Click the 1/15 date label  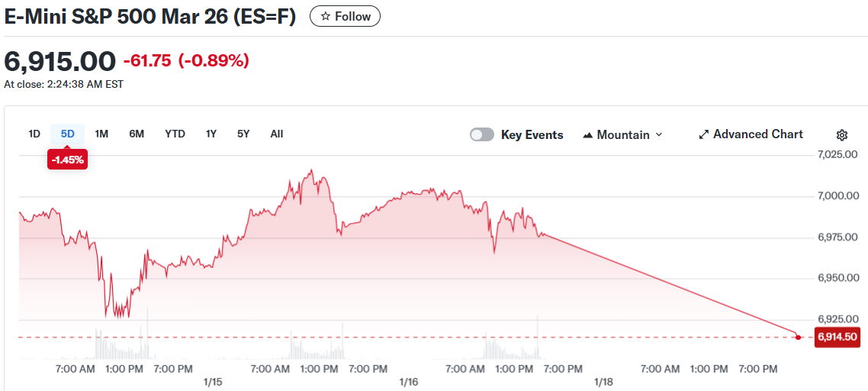click(213, 382)
